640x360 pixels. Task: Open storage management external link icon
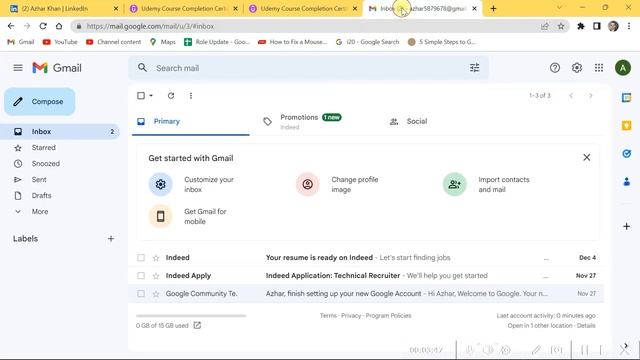tap(197, 325)
